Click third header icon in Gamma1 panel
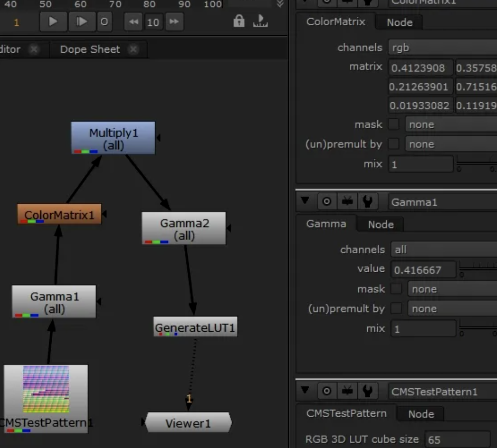This screenshot has width=497, height=448. click(x=347, y=201)
